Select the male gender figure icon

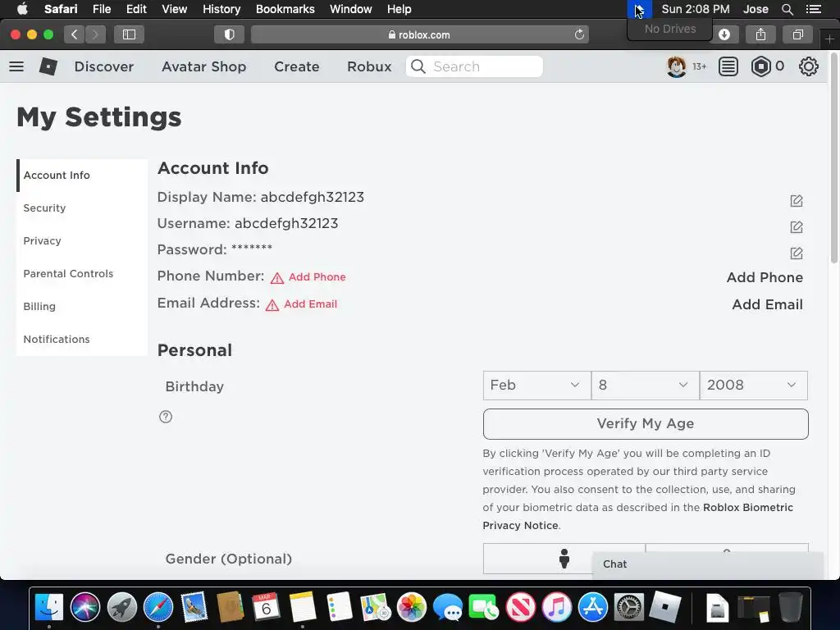[564, 558]
